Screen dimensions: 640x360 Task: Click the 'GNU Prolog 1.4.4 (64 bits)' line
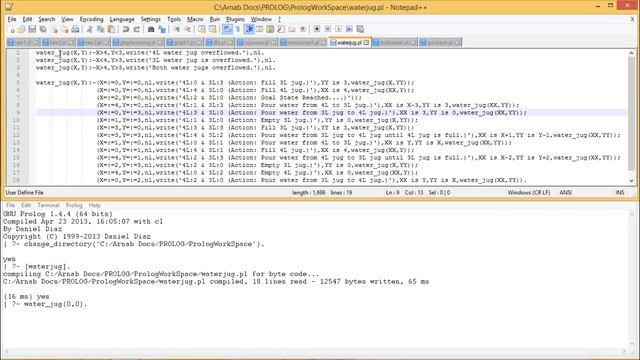(58, 214)
